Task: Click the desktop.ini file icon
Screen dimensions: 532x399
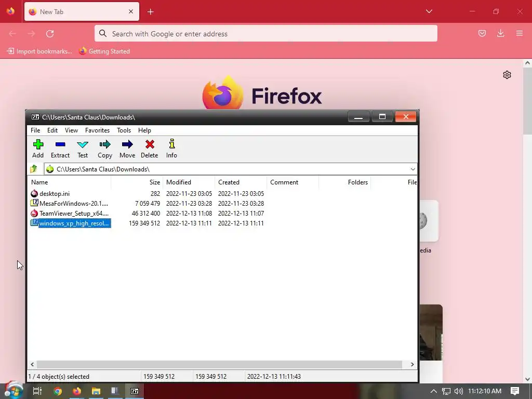Action: tap(34, 194)
